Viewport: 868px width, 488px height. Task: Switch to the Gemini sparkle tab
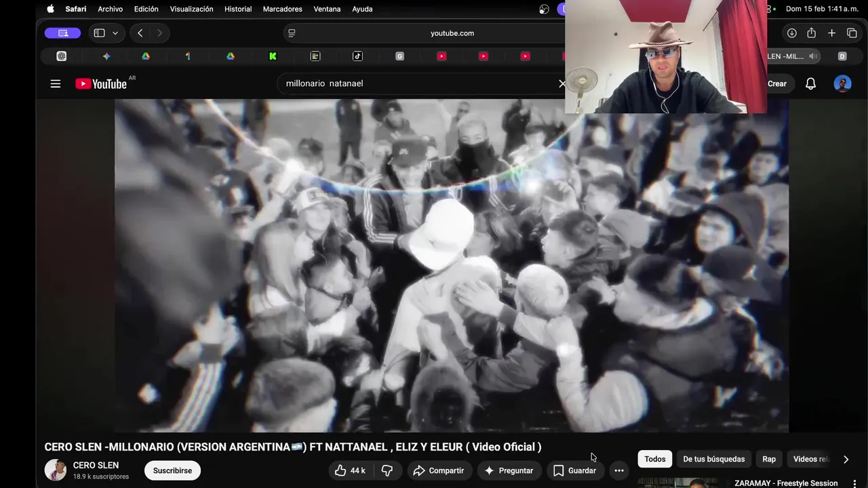106,56
